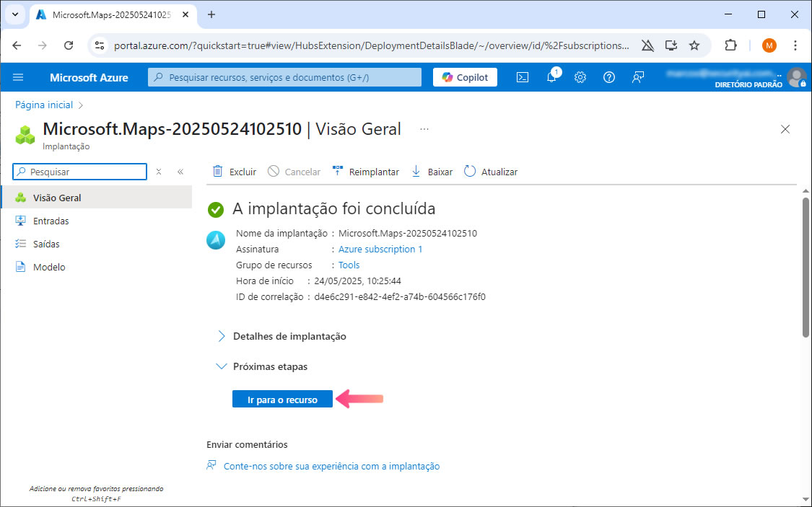Click the Reimplantar toolbar button

(366, 171)
